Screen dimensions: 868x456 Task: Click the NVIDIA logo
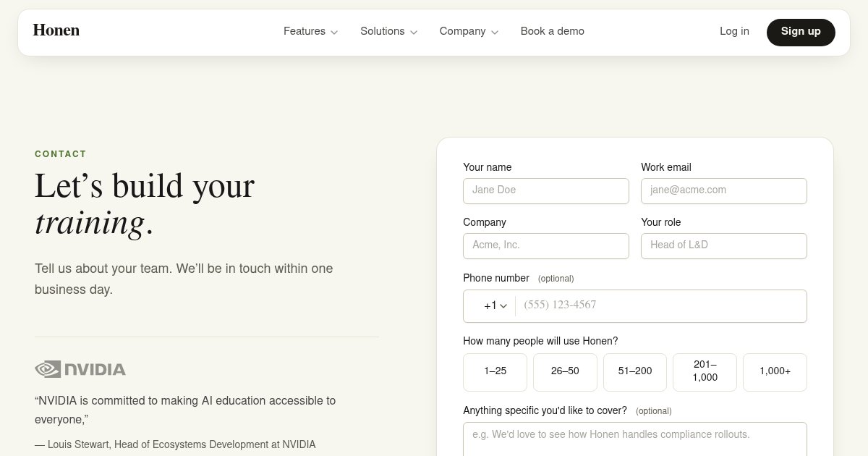pos(80,369)
